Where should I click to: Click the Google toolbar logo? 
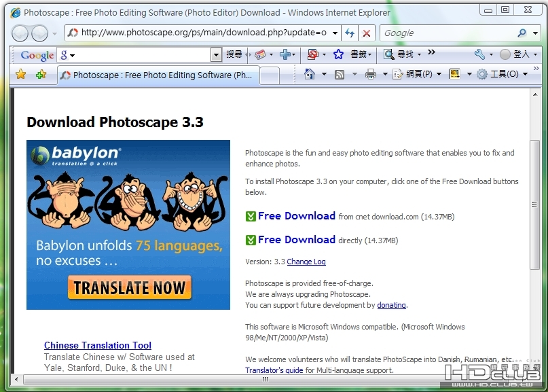pyautogui.click(x=37, y=55)
